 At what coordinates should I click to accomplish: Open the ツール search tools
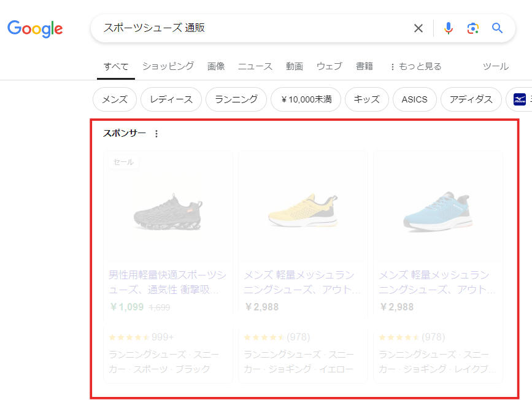(x=495, y=66)
